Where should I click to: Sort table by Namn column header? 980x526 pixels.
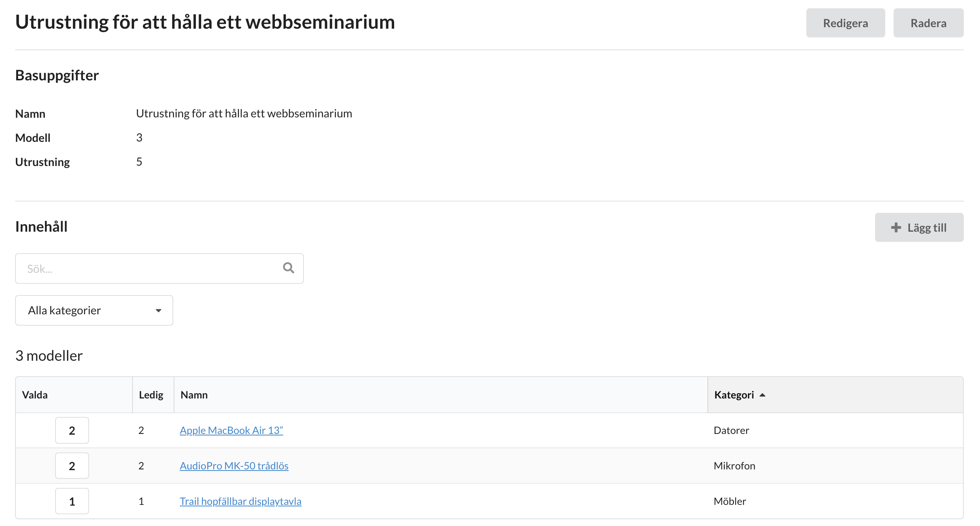click(194, 395)
